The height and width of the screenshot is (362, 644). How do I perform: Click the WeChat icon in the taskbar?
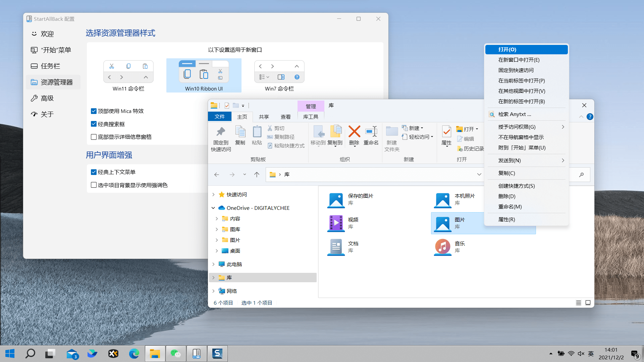pos(175,354)
